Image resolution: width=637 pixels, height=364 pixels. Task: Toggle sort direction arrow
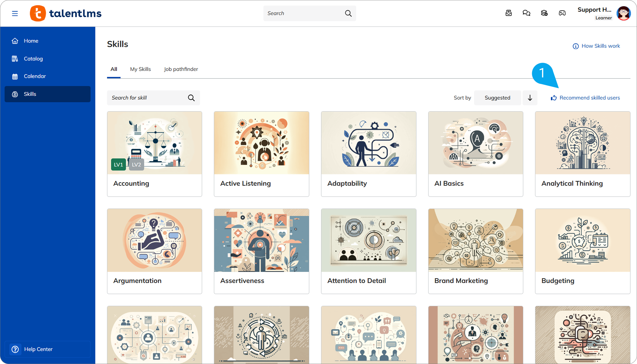(x=530, y=98)
